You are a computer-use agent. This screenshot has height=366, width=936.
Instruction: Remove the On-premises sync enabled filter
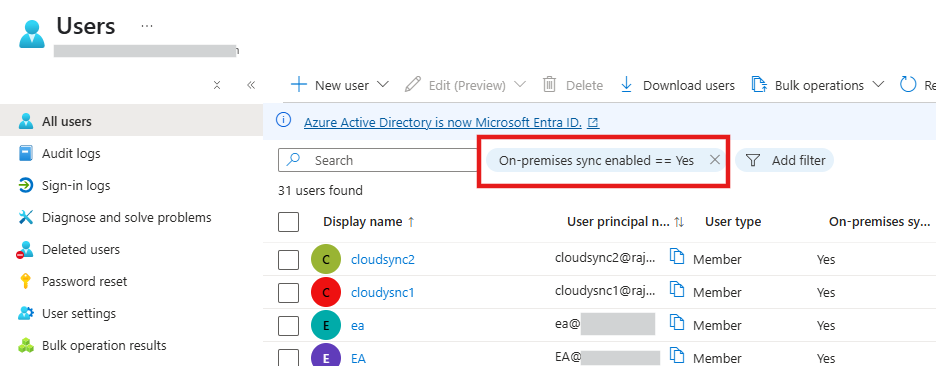click(x=715, y=160)
